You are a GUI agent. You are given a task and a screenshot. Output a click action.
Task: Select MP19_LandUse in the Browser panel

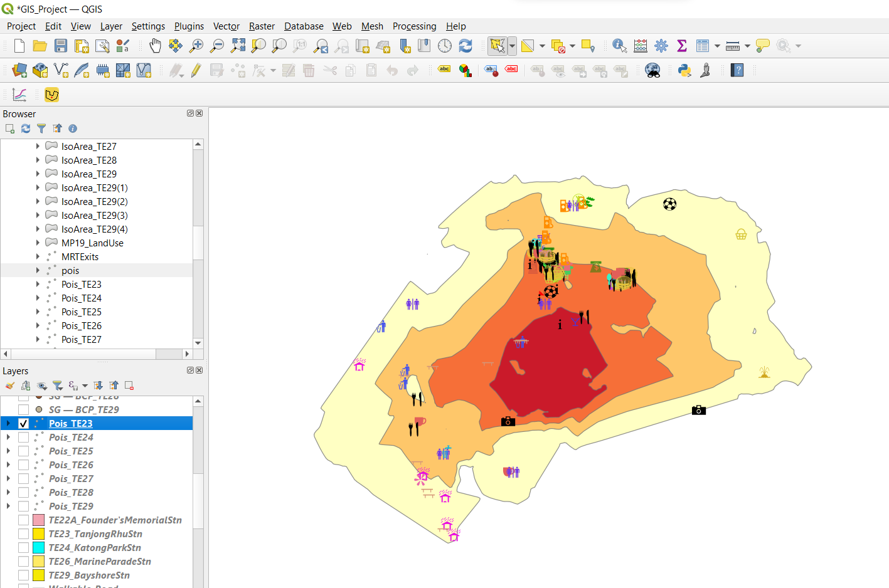[92, 243]
